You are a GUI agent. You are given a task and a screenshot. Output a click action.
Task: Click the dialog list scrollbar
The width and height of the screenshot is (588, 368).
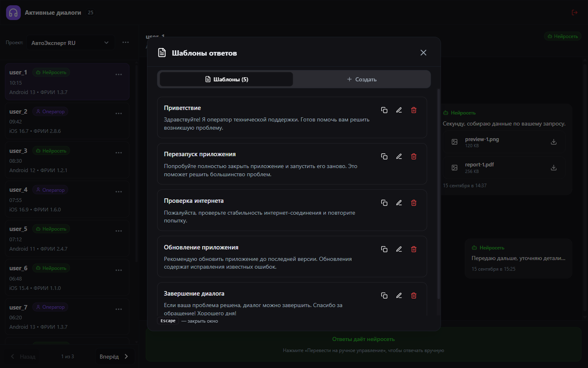(136, 164)
